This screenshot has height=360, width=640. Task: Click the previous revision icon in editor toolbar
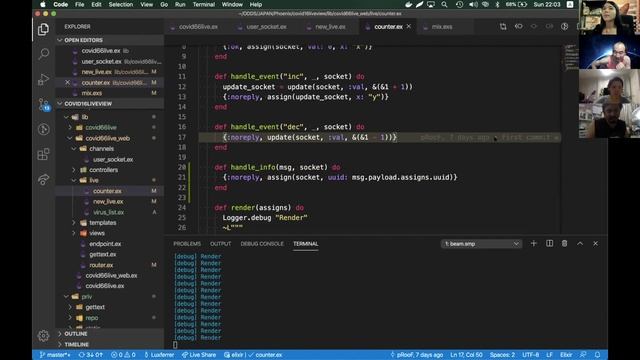coord(518,27)
